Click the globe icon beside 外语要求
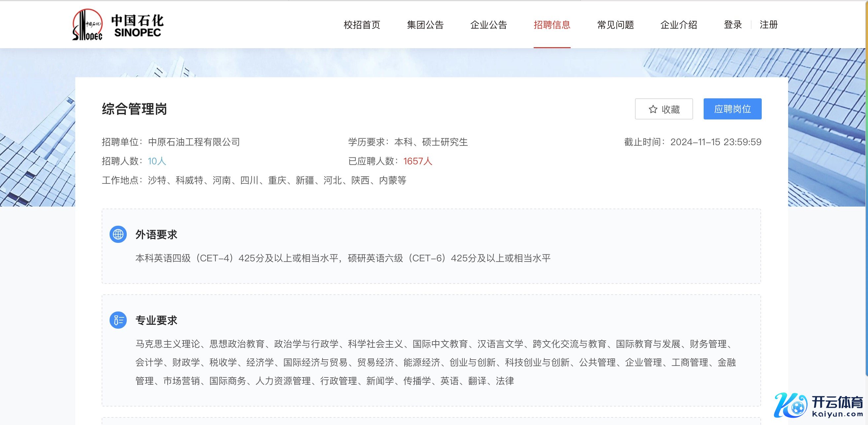The image size is (868, 425). 118,234
